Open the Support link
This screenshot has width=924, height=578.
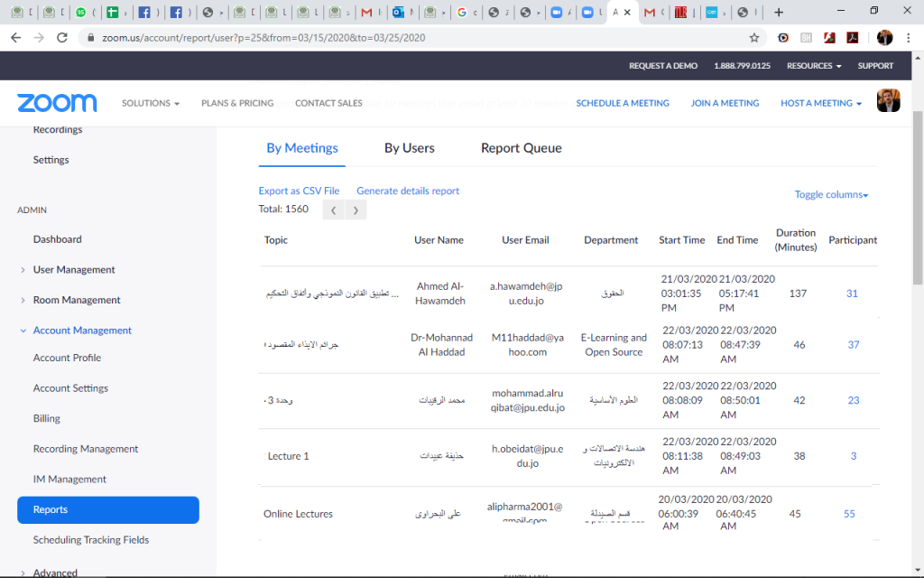pyautogui.click(x=875, y=66)
